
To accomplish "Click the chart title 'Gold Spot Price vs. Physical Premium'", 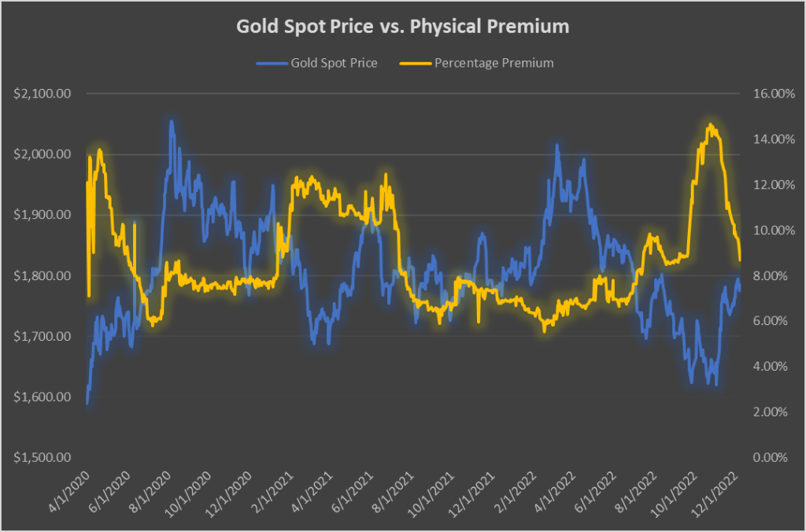I will (403, 26).
